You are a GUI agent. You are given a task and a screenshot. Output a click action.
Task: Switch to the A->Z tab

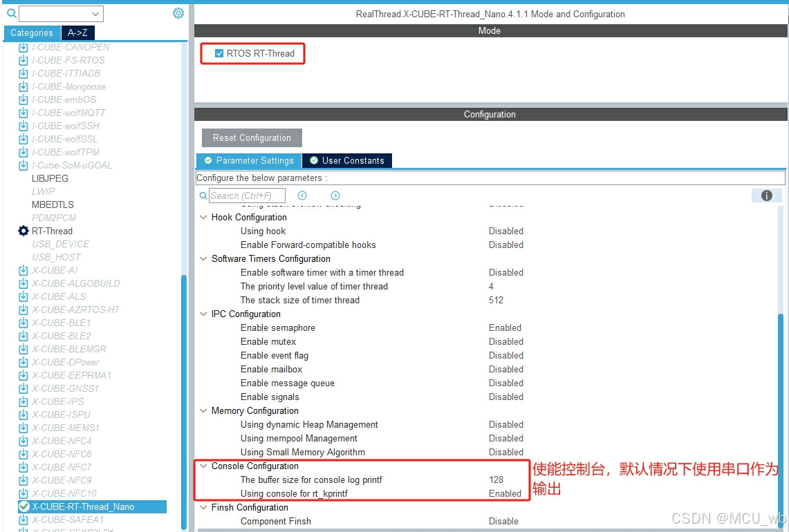[77, 32]
